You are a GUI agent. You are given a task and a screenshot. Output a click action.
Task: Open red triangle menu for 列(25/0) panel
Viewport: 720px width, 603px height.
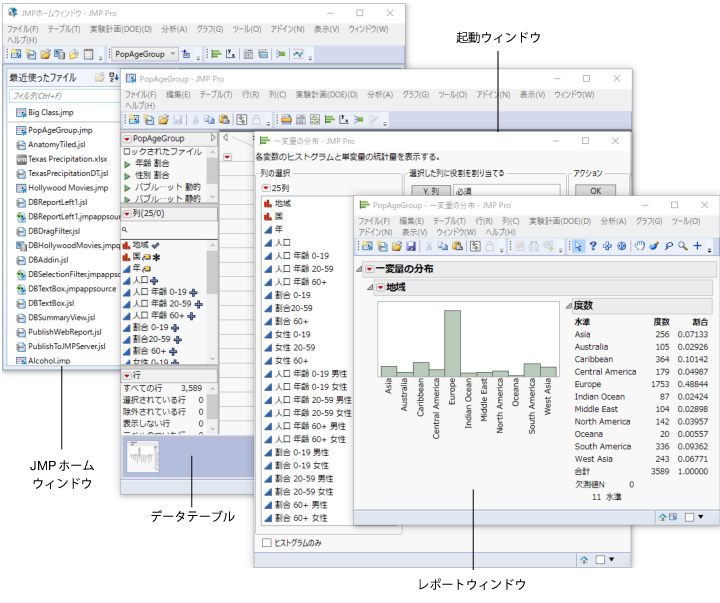(x=127, y=214)
